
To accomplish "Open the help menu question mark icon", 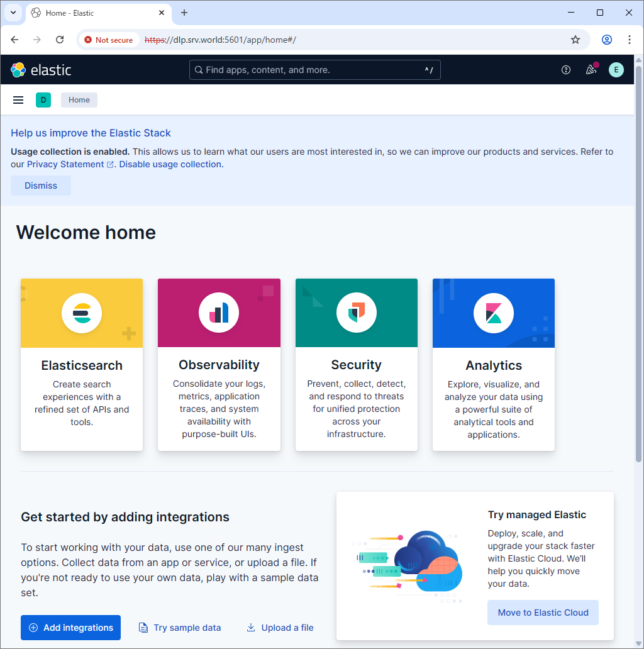I will [565, 70].
